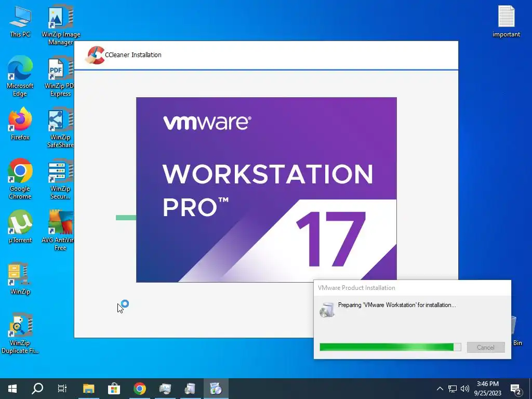
Task: Open Google Chrome desktop shortcut
Action: (20, 179)
